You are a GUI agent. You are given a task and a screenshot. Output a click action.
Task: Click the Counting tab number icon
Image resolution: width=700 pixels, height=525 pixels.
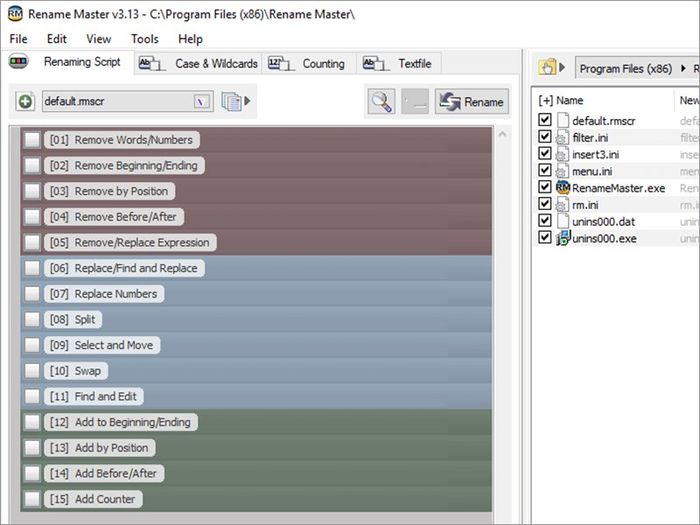279,63
